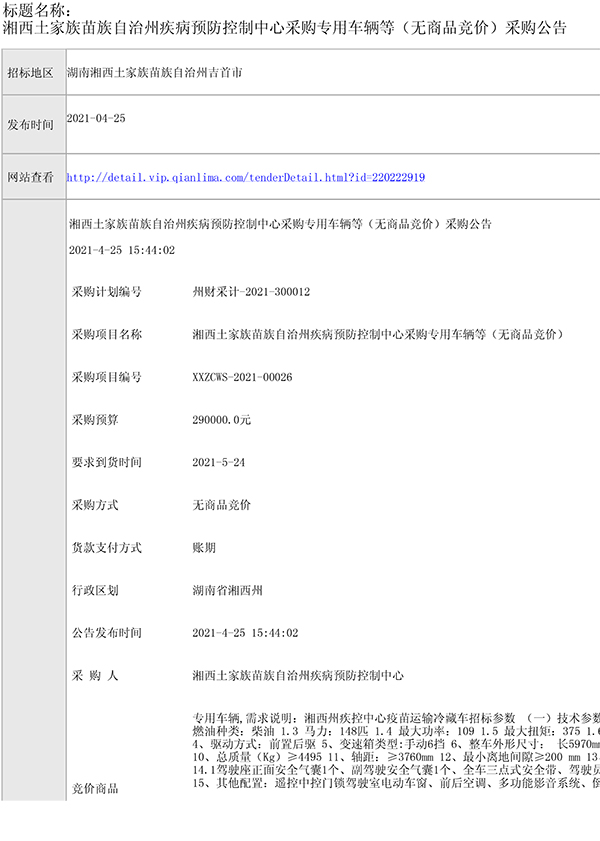The width and height of the screenshot is (600, 841).
Task: Select the value 无商品竞价
Action: (x=221, y=505)
